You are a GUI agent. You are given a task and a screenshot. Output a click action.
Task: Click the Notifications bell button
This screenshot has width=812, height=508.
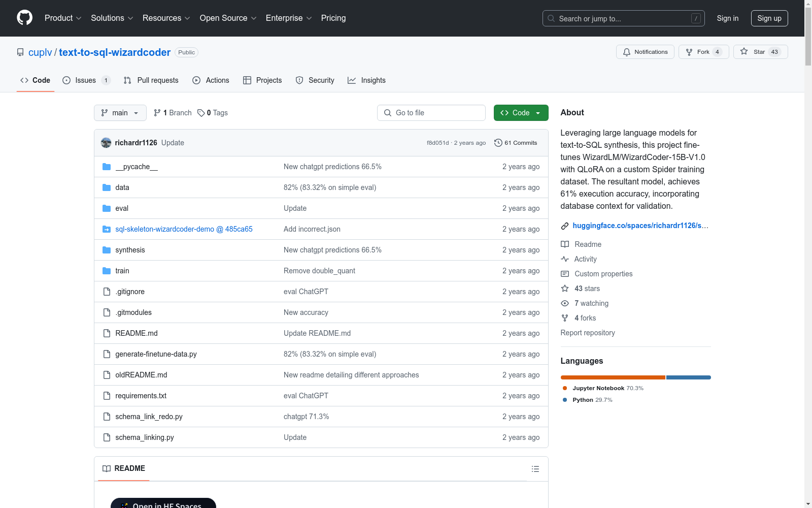(645, 52)
